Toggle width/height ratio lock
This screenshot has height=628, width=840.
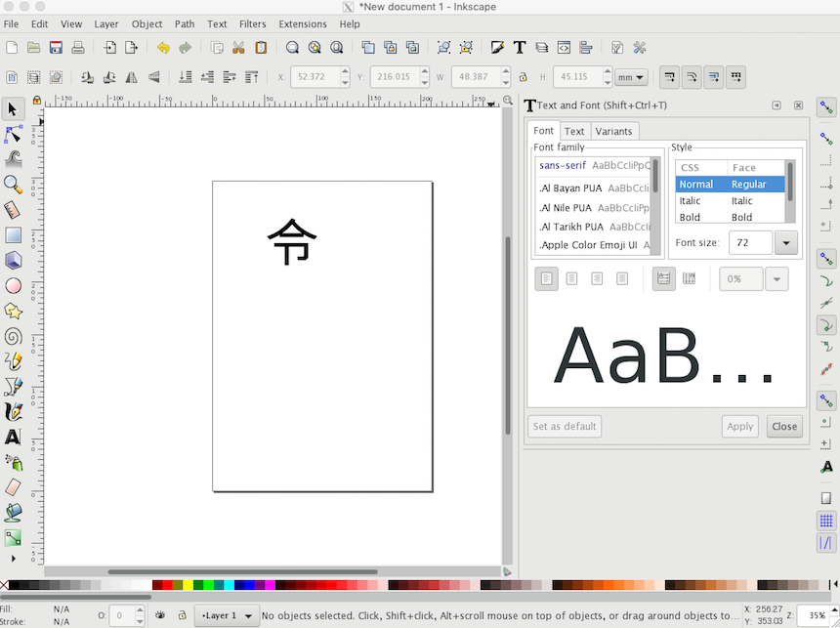523,77
